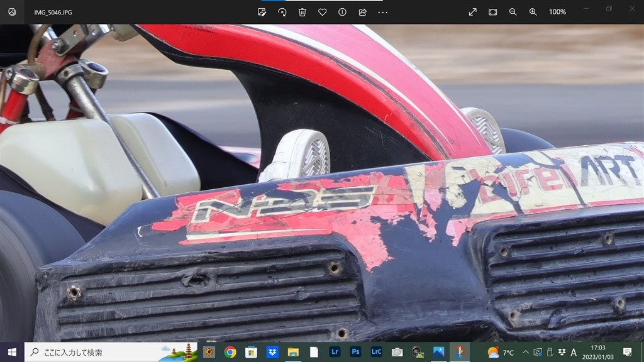Open Microsoft Store from taskbar
Viewport: 644px width, 362px height.
point(251,352)
